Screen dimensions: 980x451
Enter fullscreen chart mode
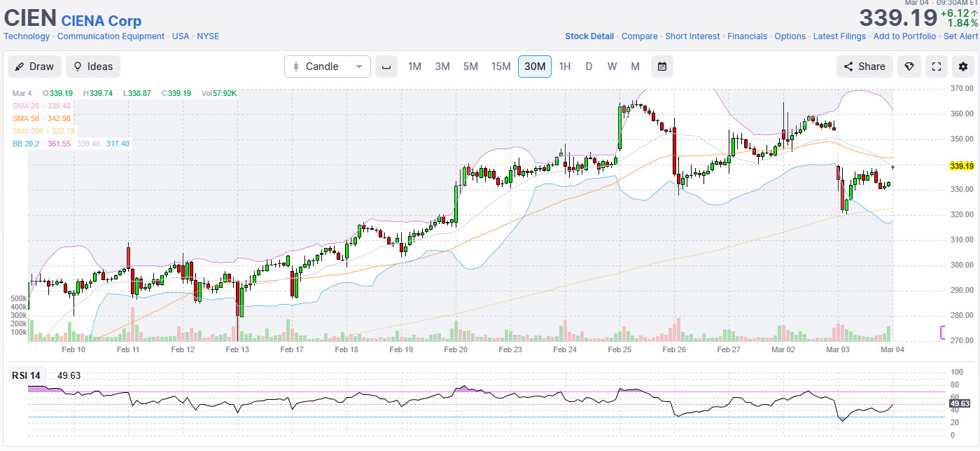coord(936,67)
